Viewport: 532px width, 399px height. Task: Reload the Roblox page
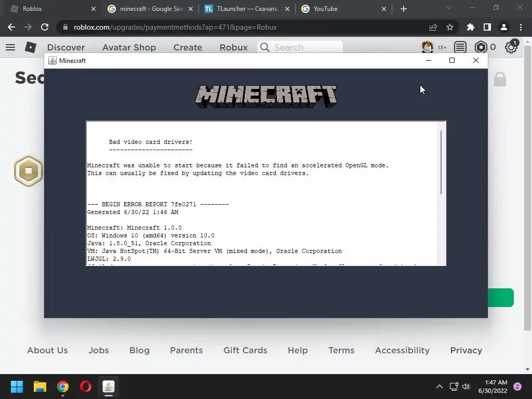pos(45,27)
